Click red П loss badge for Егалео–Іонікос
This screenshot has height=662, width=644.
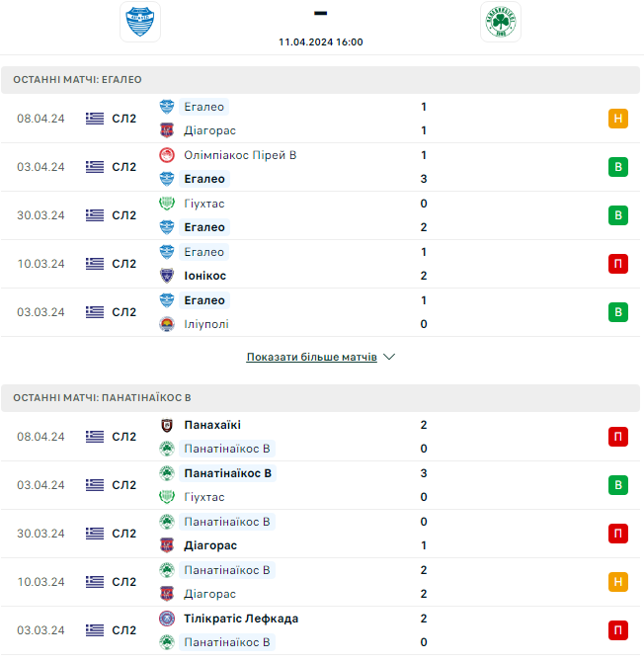618,264
